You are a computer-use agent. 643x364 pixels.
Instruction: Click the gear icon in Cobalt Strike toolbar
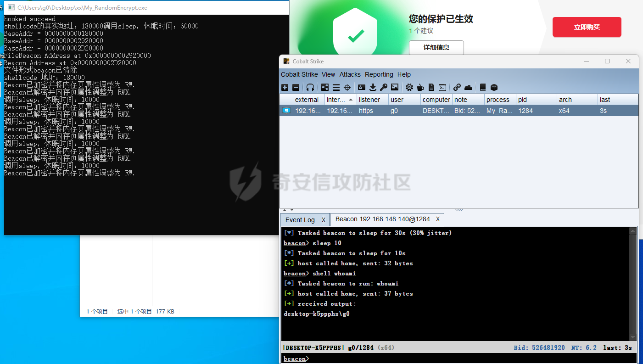(x=409, y=87)
